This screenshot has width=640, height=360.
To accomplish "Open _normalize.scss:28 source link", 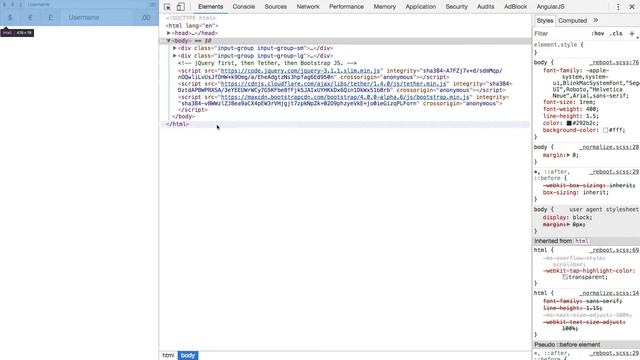I will (x=609, y=147).
